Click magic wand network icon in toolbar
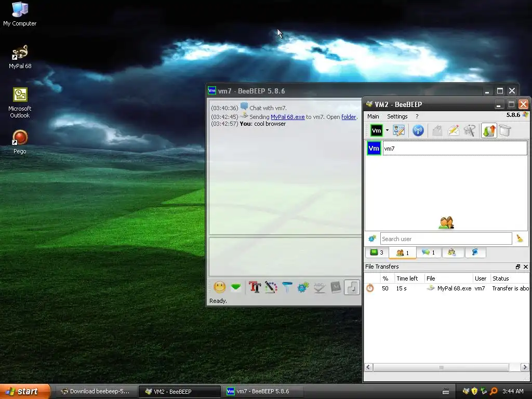Screen dimensions: 532x399 click(470, 130)
